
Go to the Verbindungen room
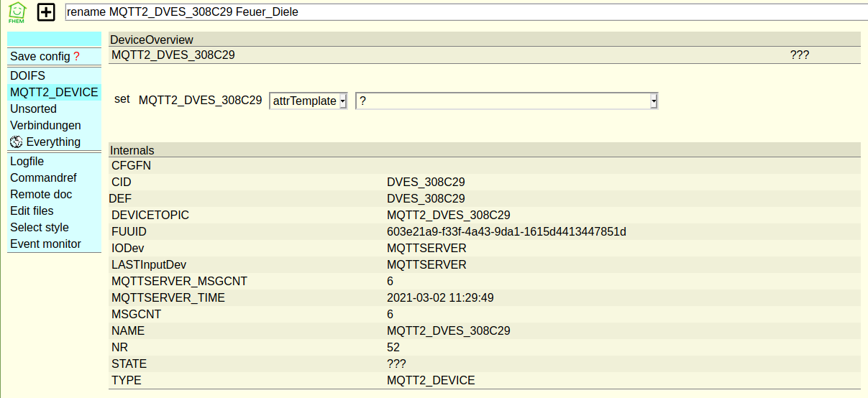tap(45, 125)
